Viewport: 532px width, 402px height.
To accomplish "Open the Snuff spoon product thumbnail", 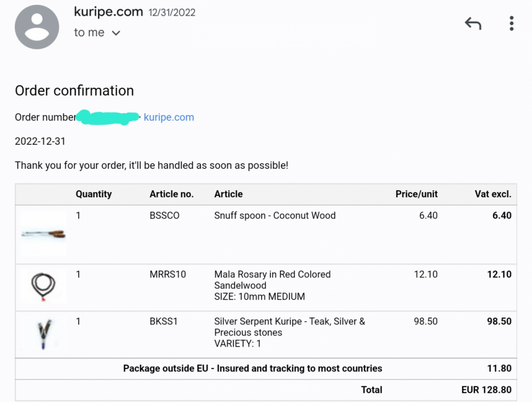I will pos(43,234).
